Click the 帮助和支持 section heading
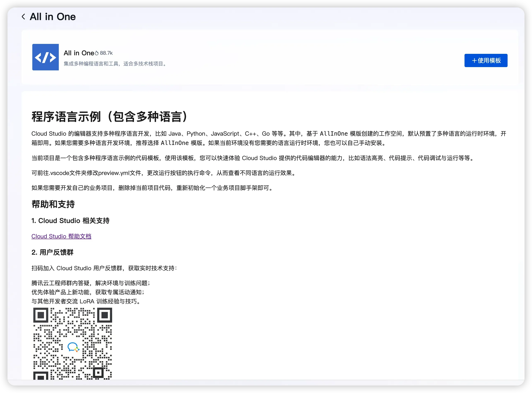532x393 pixels. 53,204
